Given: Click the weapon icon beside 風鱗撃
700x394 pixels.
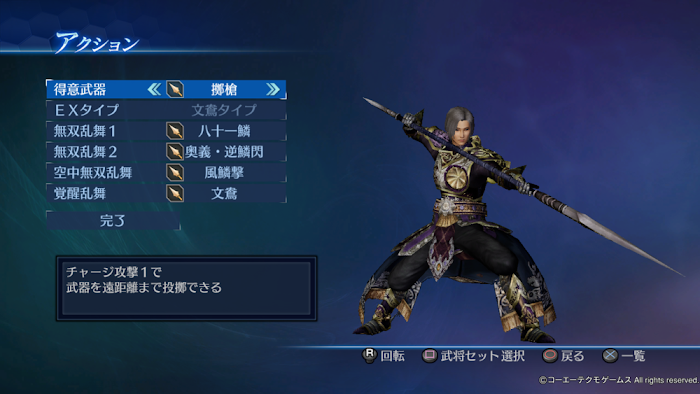Looking at the screenshot, I should click(x=175, y=172).
